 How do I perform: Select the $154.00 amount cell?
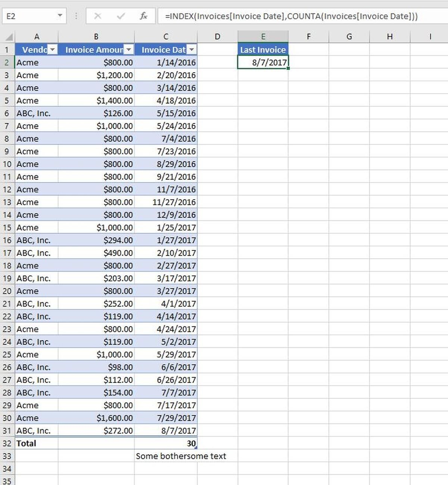tap(96, 392)
